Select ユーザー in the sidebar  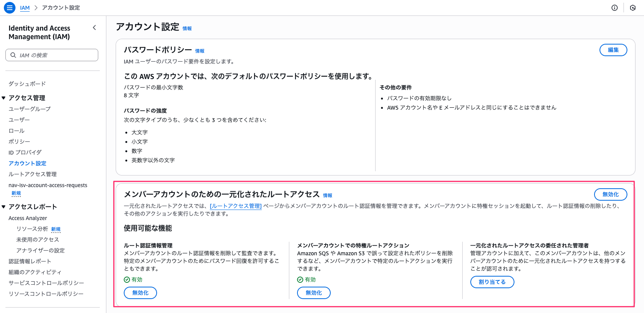coord(19,120)
